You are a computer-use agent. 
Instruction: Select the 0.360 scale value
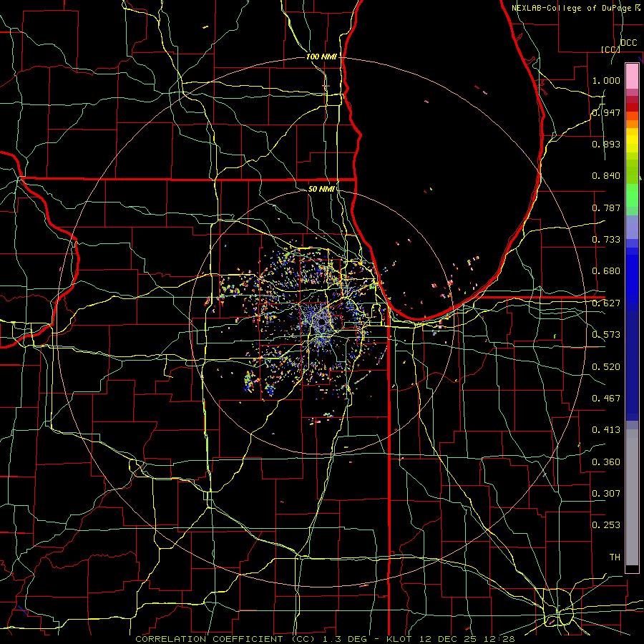point(606,462)
